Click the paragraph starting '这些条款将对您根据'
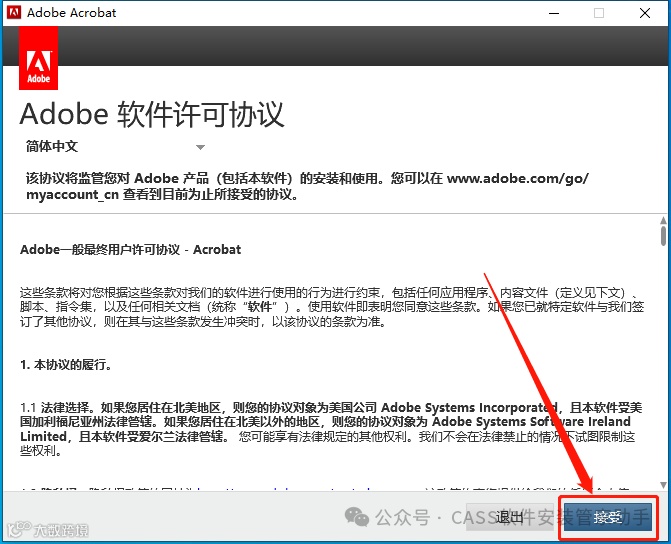 332,307
